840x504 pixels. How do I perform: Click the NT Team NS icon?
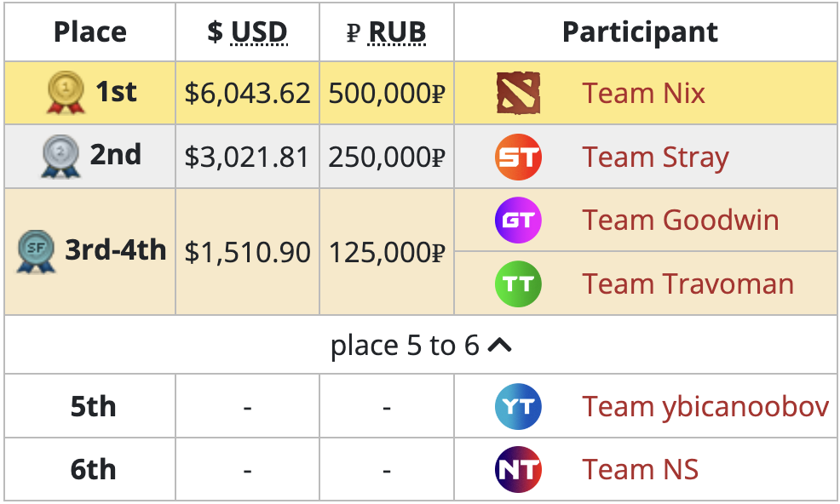point(518,470)
